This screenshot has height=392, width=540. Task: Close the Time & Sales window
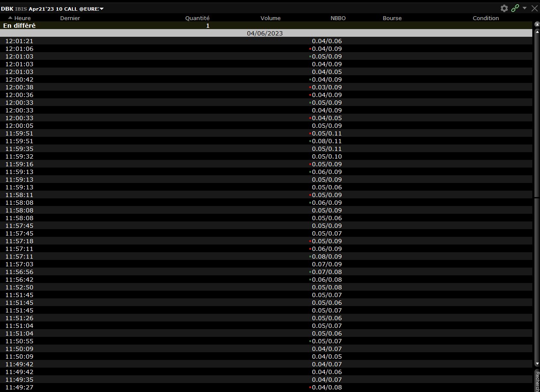click(x=534, y=8)
